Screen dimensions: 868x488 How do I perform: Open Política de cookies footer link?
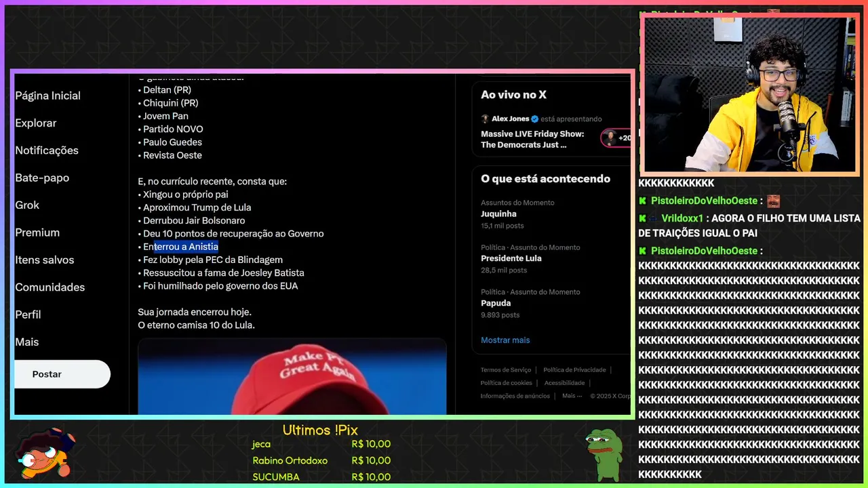507,383
